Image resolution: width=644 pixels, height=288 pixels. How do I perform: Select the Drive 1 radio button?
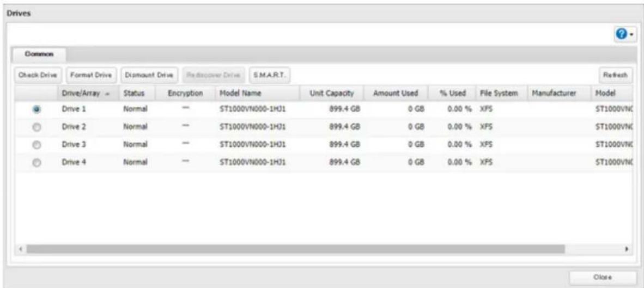pyautogui.click(x=37, y=109)
